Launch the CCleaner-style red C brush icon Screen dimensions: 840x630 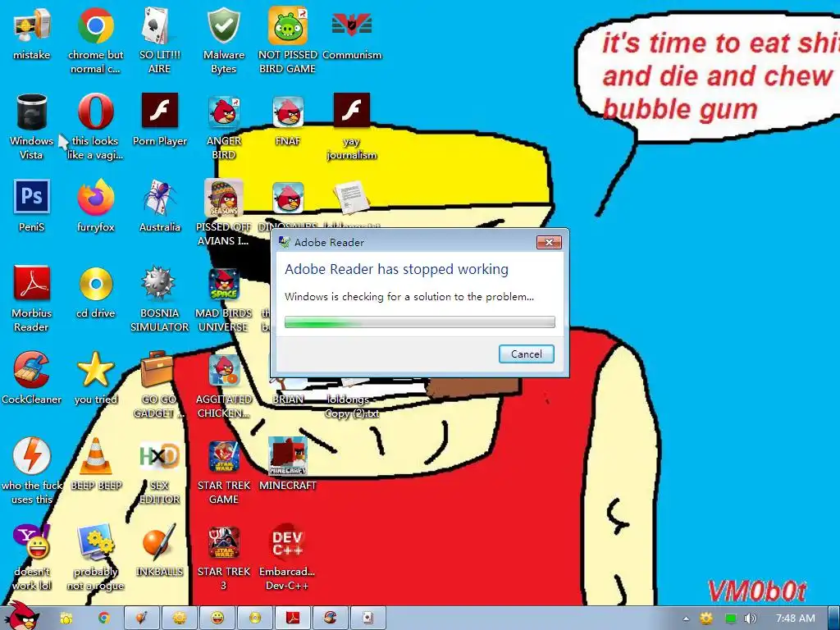coord(32,378)
